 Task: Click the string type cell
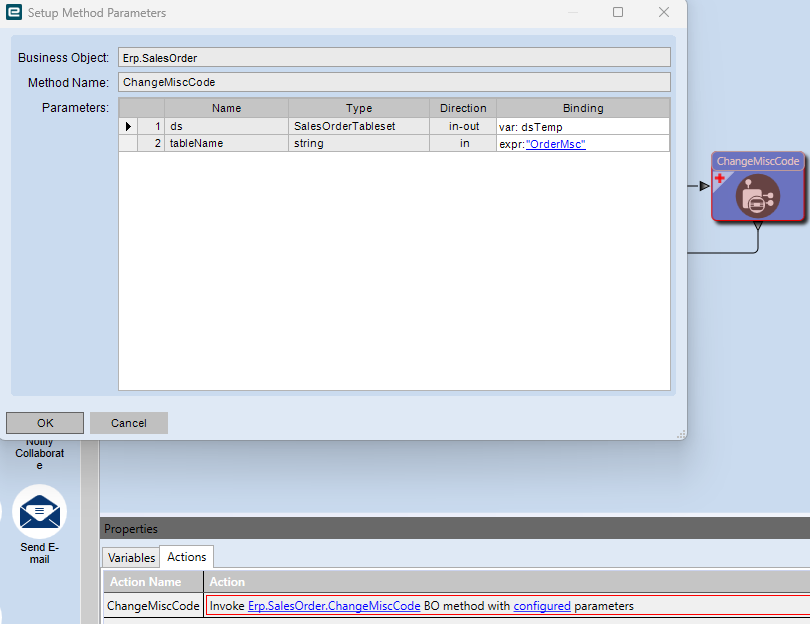[x=359, y=143]
